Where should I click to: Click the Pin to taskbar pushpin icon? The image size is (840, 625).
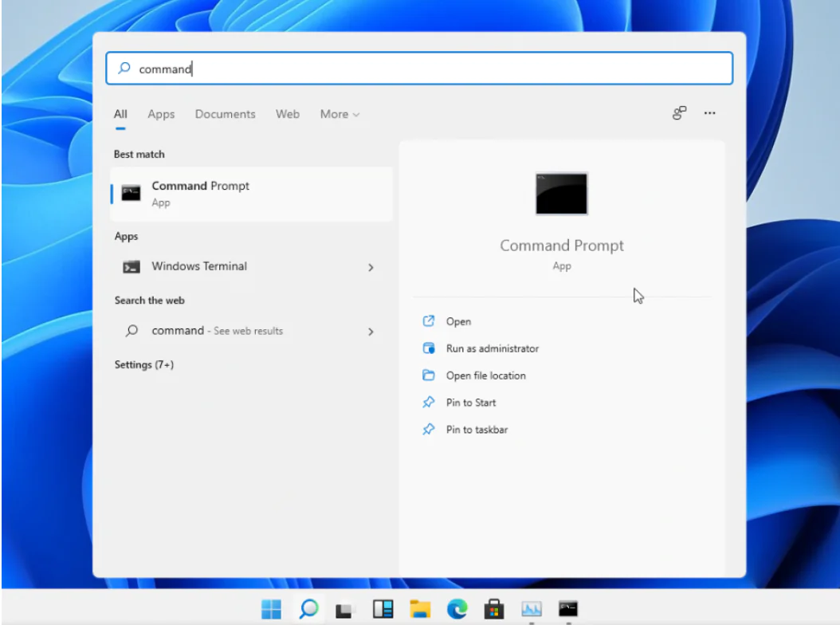429,429
